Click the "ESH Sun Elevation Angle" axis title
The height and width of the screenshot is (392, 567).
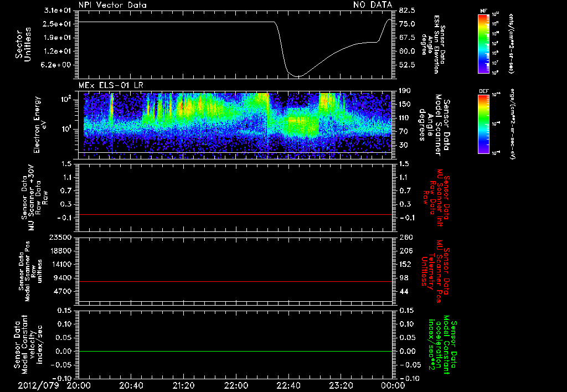coord(434,44)
